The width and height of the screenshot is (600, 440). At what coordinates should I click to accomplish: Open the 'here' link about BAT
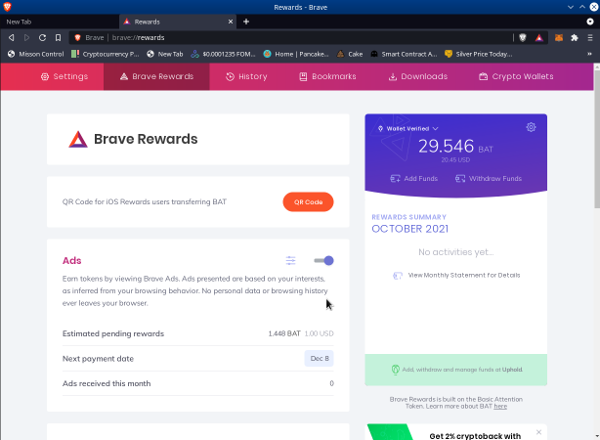[x=500, y=406]
